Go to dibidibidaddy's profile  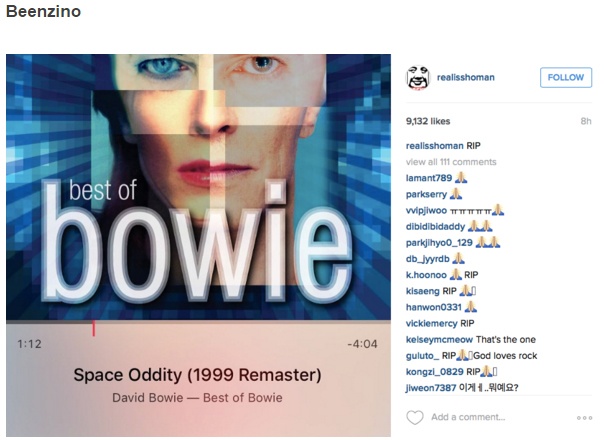click(x=435, y=227)
